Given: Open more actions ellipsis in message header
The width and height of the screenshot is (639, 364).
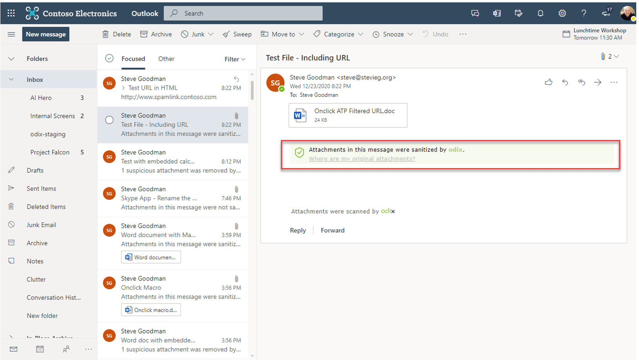Looking at the screenshot, I should coord(614,82).
